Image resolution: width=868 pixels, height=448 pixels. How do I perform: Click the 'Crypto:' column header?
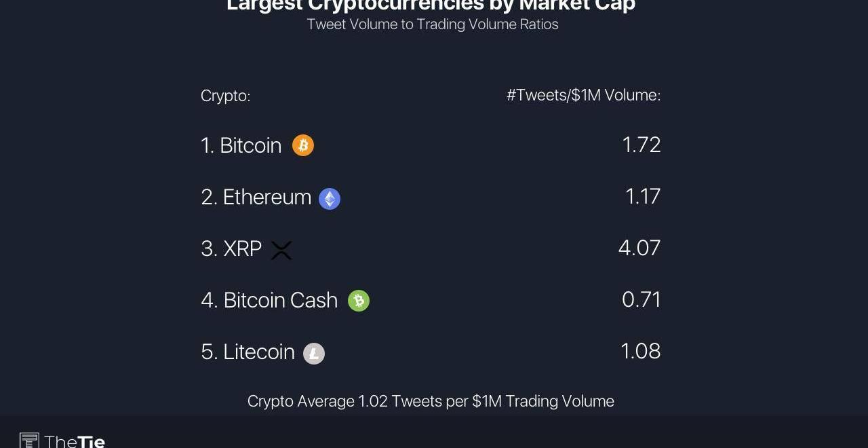click(226, 96)
